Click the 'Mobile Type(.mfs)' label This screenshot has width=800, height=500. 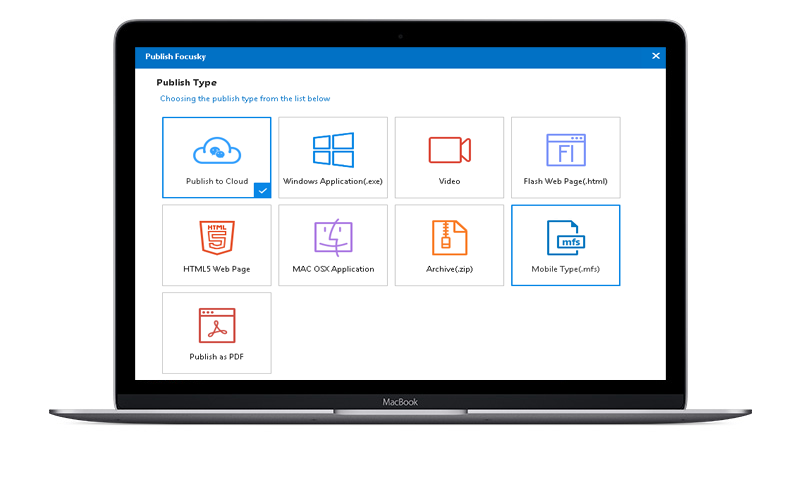pos(565,269)
